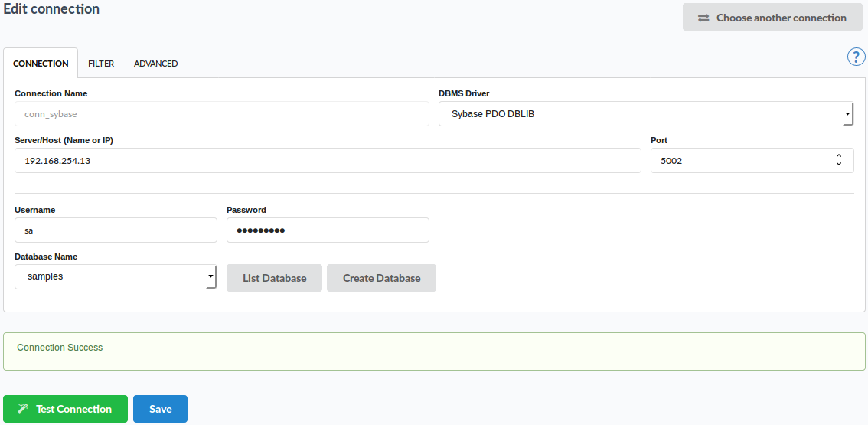Expand the Database Name dropdown arrow
The width and height of the screenshot is (868, 425).
210,276
